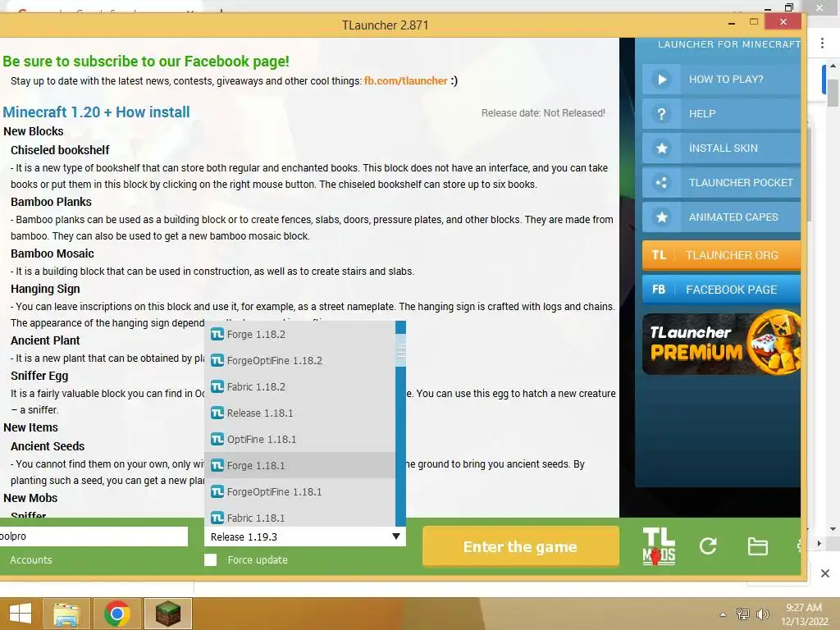The width and height of the screenshot is (840, 630).
Task: Click Enter the game button
Action: point(521,546)
